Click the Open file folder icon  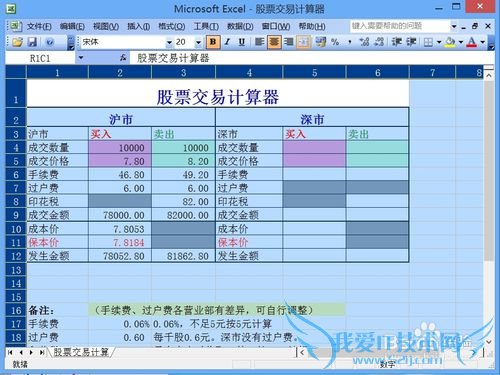(17, 42)
